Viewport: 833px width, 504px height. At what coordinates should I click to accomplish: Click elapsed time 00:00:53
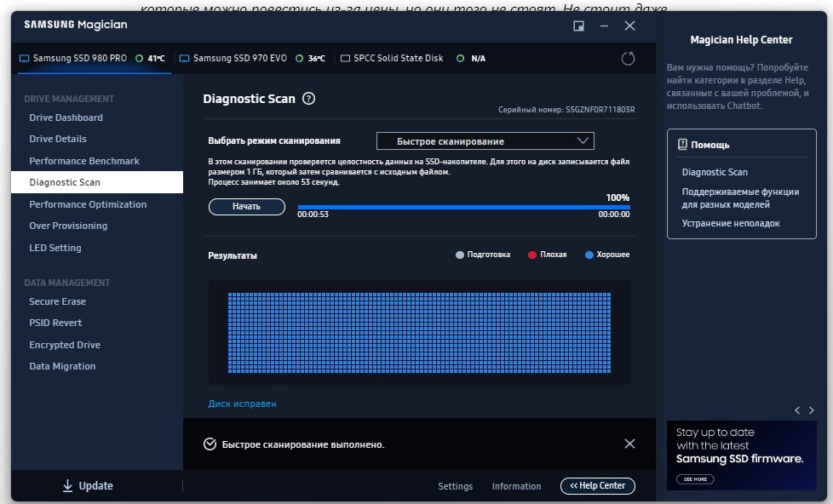click(313, 214)
